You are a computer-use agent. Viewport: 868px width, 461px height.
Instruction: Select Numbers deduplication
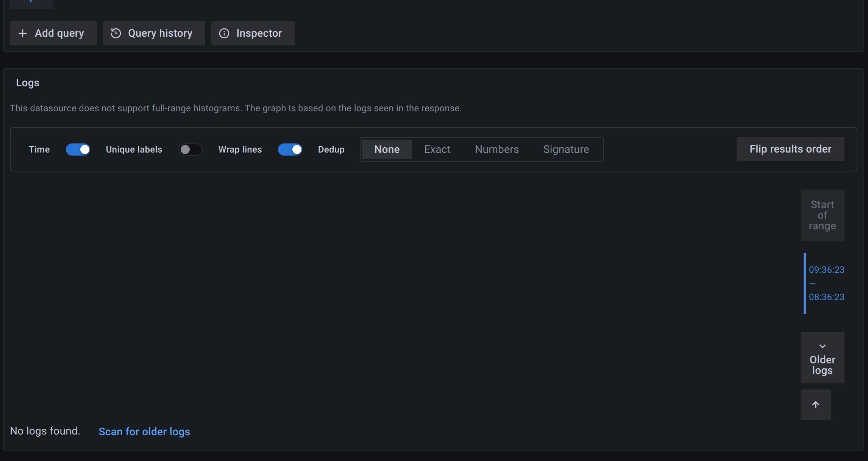tap(497, 149)
